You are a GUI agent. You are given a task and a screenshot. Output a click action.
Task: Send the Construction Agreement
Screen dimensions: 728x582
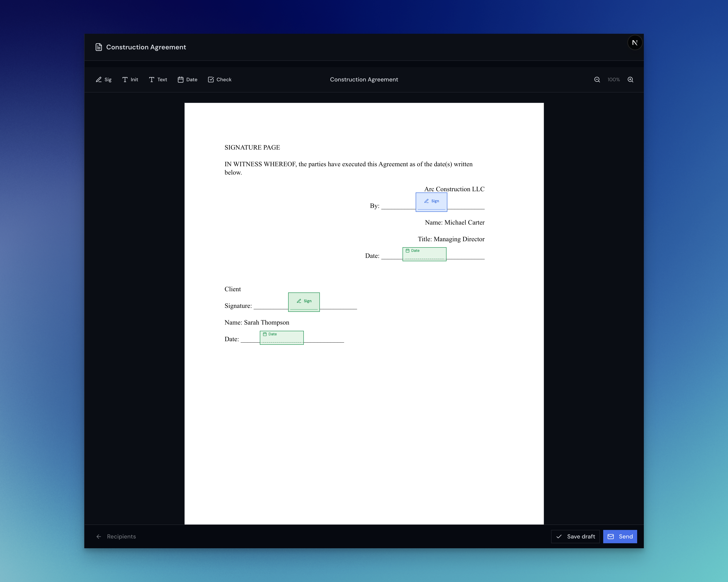tap(620, 536)
